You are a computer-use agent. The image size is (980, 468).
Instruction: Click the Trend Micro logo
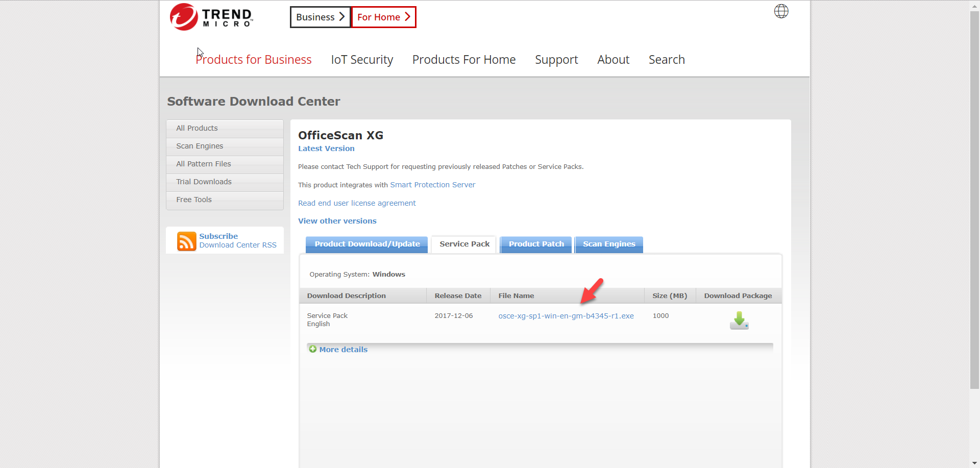[211, 17]
